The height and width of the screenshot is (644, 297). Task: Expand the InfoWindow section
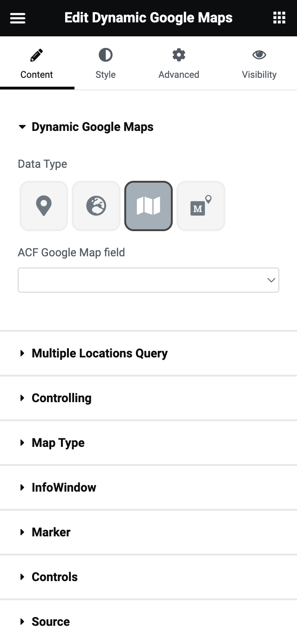click(x=63, y=487)
